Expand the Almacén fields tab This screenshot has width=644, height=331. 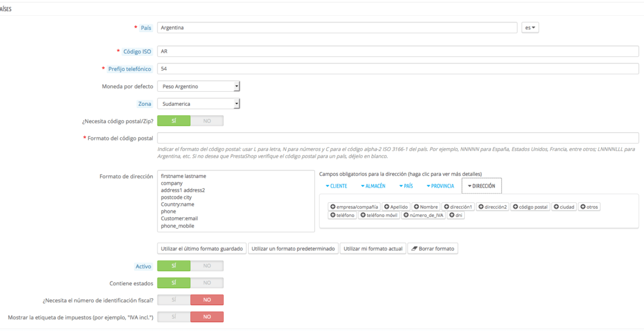[373, 186]
